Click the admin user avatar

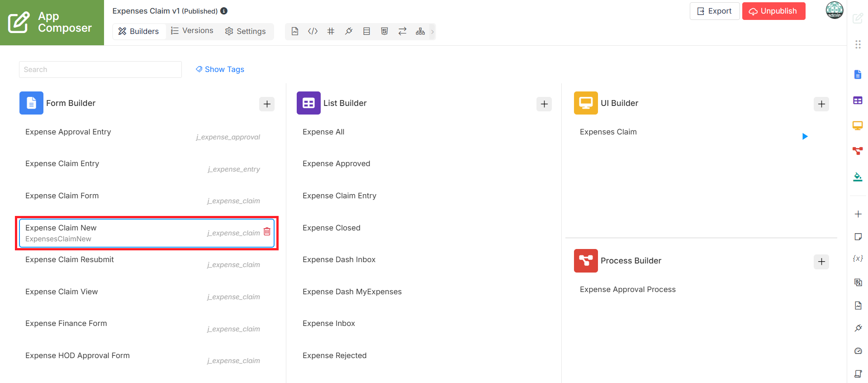click(x=834, y=10)
